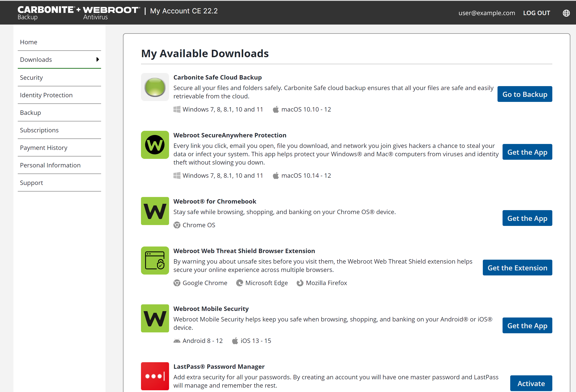
Task: Click the Webroot for Chromebook W icon
Action: coord(155,211)
